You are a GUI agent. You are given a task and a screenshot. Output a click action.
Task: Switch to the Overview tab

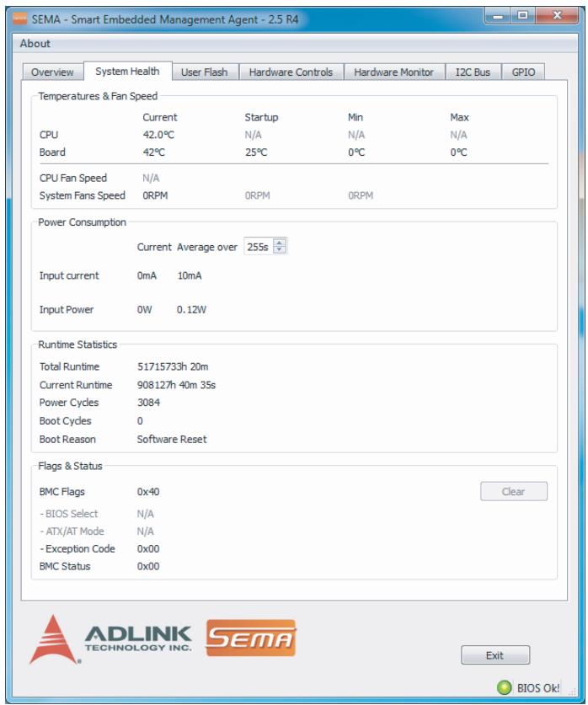tap(52, 72)
